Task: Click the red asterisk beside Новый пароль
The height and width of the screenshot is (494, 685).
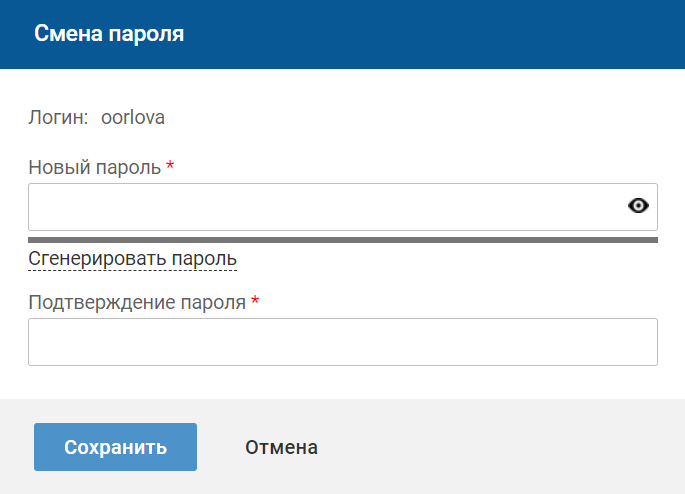Action: (x=170, y=166)
